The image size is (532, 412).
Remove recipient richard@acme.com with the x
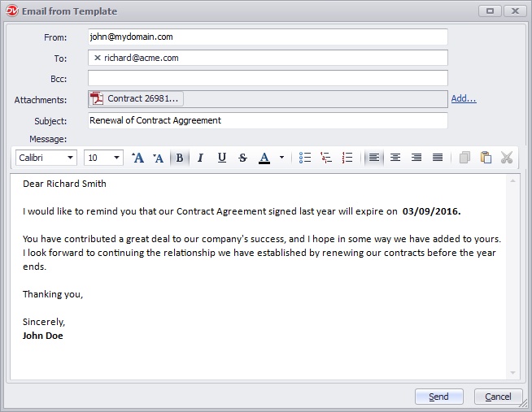[98, 58]
